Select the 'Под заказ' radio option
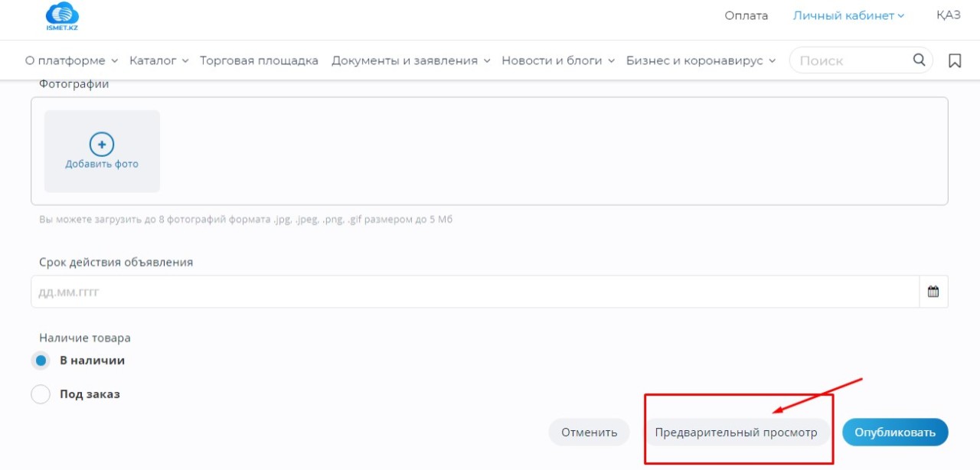Viewport: 980px width, 470px height. [41, 395]
